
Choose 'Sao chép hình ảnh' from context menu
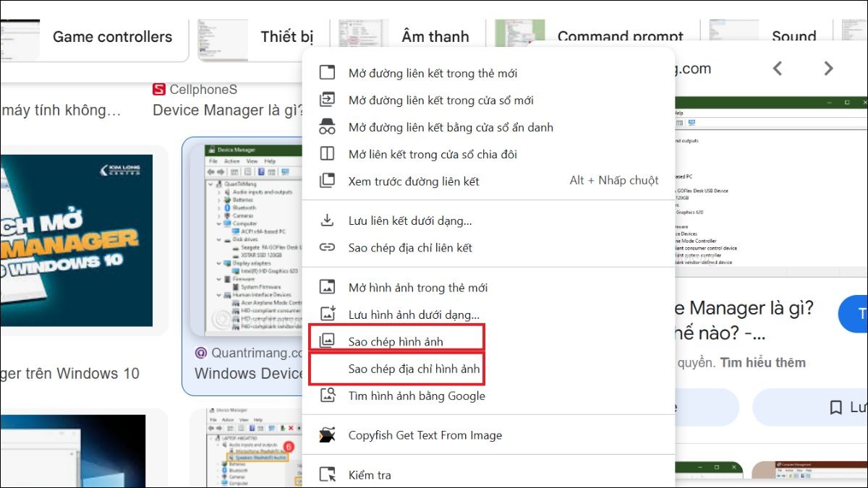click(396, 341)
